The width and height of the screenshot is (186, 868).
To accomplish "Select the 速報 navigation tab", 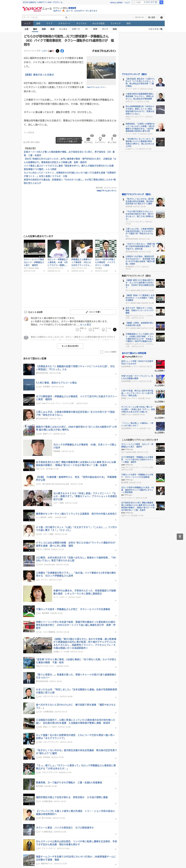I will [38, 24].
